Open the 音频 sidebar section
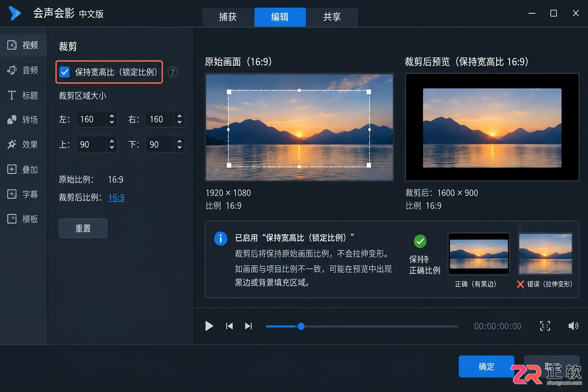Viewport: 588px width, 392px height. pyautogui.click(x=23, y=70)
